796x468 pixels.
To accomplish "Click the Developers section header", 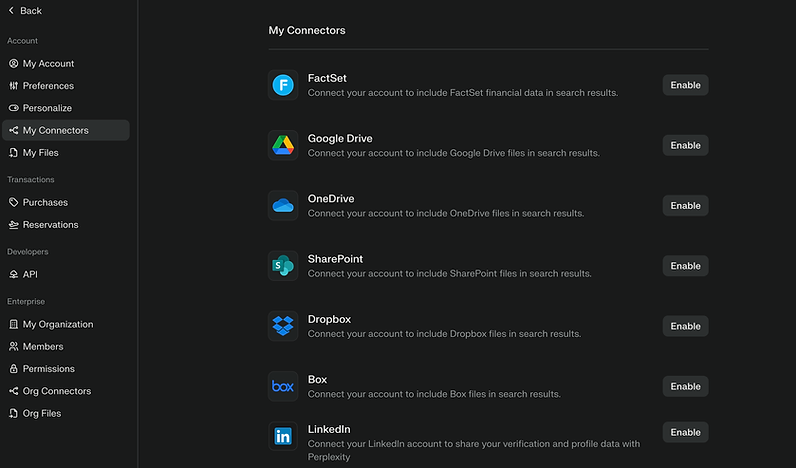I will click(27, 252).
